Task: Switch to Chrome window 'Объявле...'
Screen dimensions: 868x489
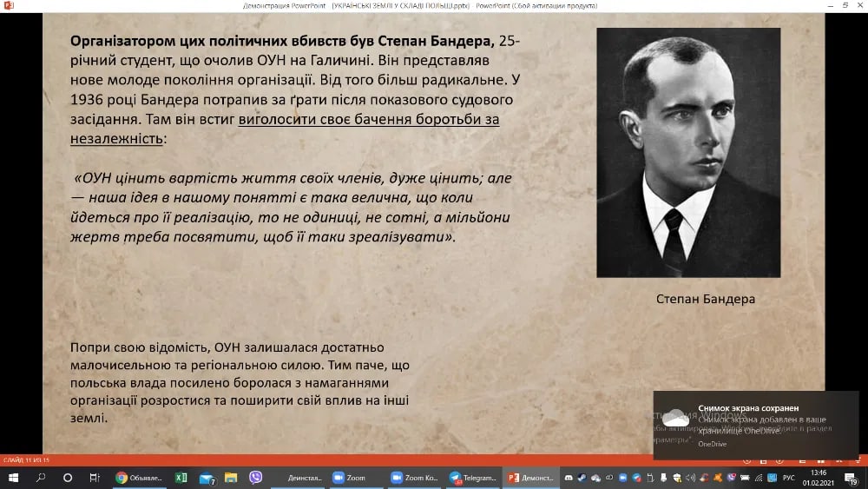Action: [140, 478]
